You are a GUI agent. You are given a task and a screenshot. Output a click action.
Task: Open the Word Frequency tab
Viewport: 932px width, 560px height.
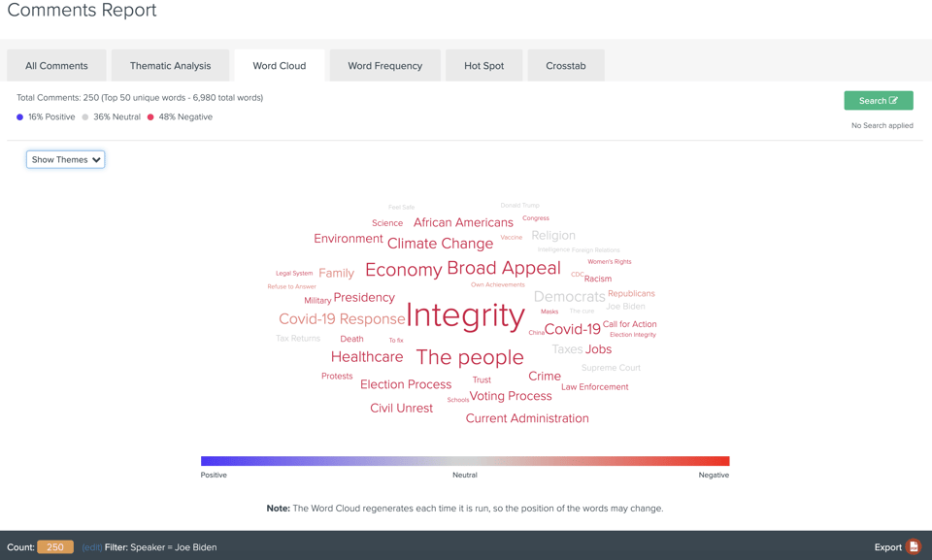(x=385, y=65)
